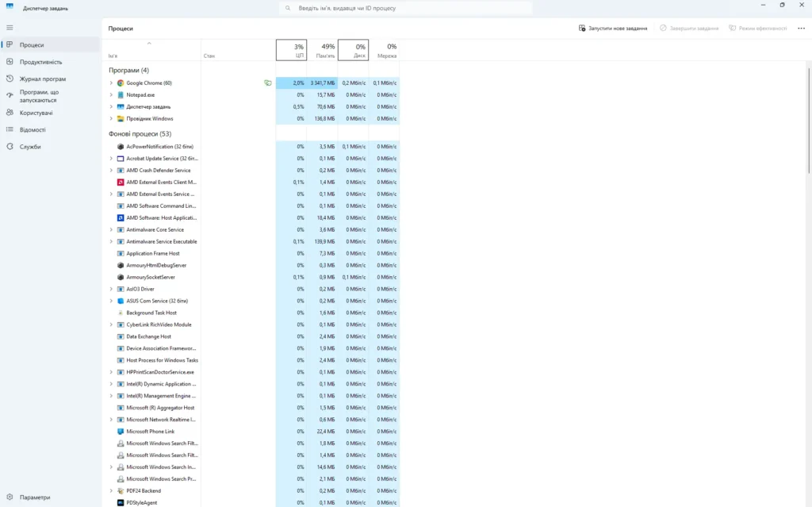This screenshot has height=507, width=812.
Task: Open Параметри settings at sidebar bottom
Action: (50, 497)
